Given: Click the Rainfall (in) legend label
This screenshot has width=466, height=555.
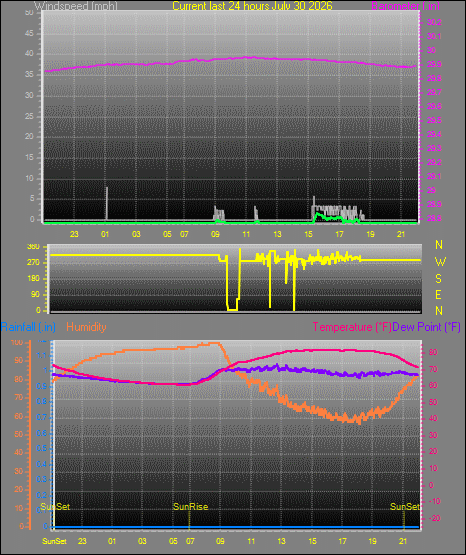Looking at the screenshot, I should pyautogui.click(x=28, y=327).
